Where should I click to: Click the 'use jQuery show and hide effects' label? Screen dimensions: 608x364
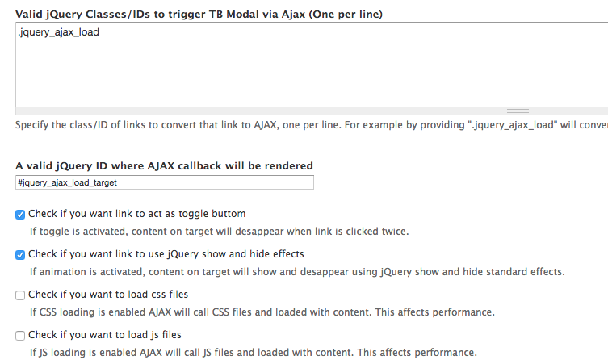click(x=166, y=254)
